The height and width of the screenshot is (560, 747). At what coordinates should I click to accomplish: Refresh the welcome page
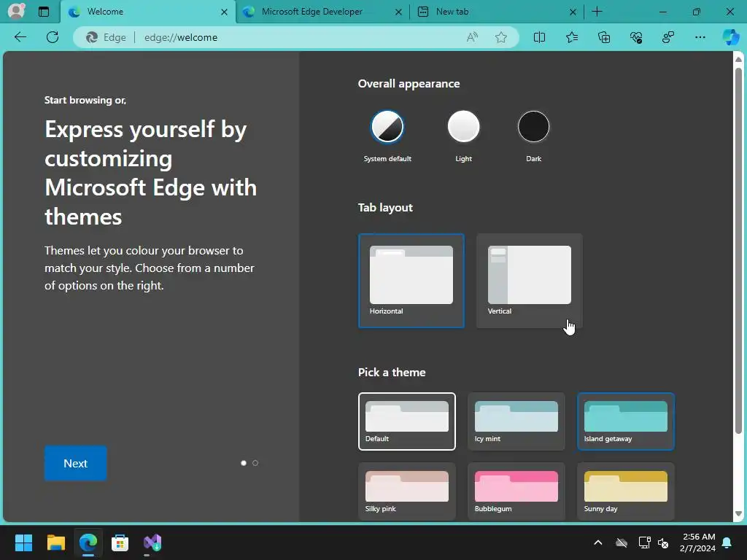coord(53,37)
